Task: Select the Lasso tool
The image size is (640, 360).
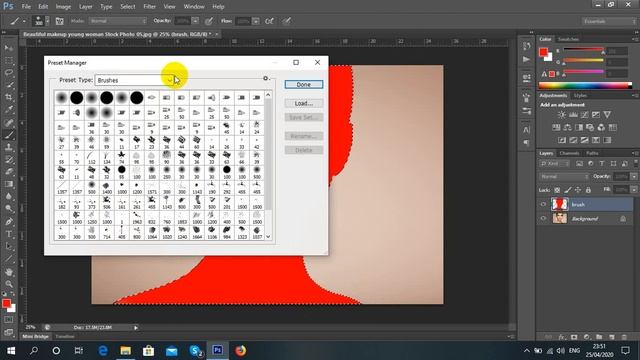Action: pyautogui.click(x=9, y=73)
